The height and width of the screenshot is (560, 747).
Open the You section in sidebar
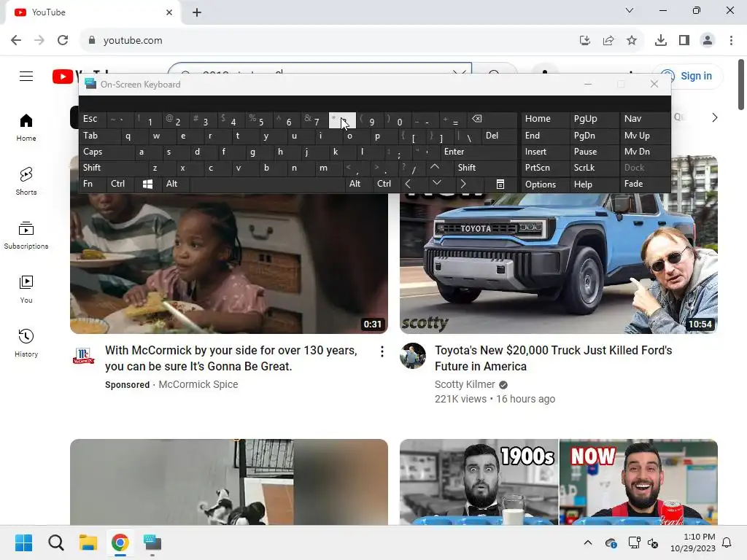(26, 289)
